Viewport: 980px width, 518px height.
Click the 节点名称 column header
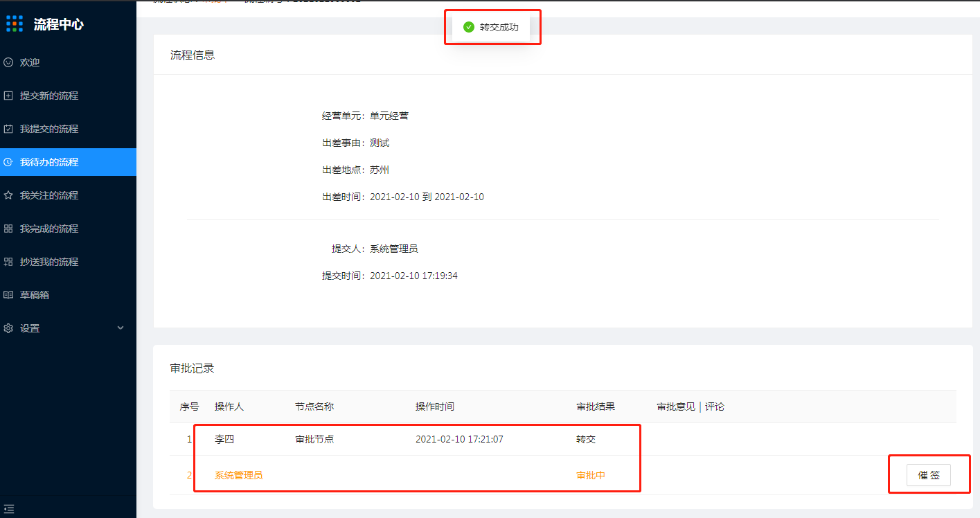coord(314,407)
